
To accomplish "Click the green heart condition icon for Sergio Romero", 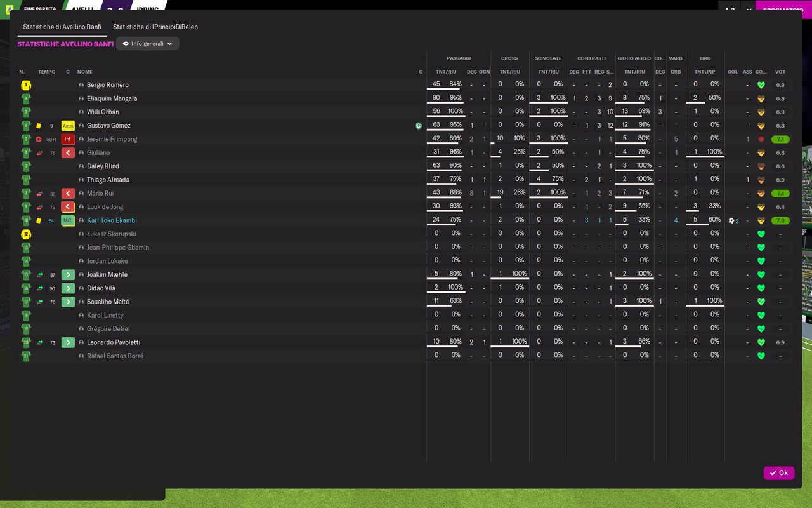I will click(761, 85).
